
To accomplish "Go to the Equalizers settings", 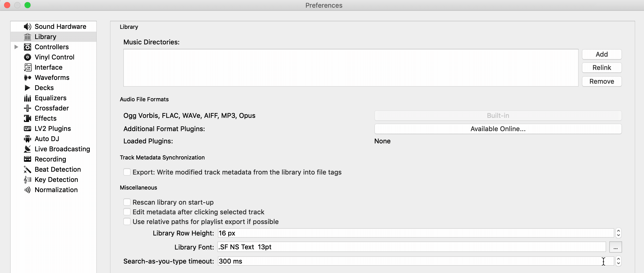I will click(x=50, y=98).
